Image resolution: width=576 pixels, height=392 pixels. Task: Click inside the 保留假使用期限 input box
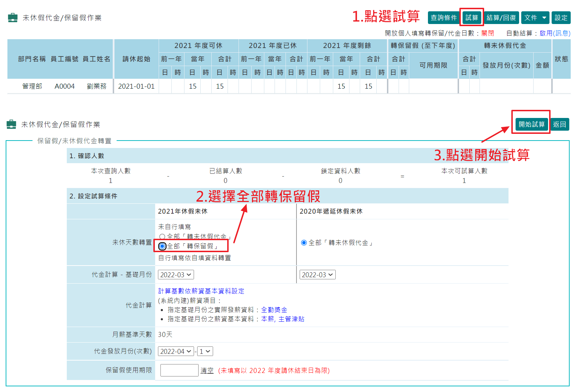[x=179, y=370]
